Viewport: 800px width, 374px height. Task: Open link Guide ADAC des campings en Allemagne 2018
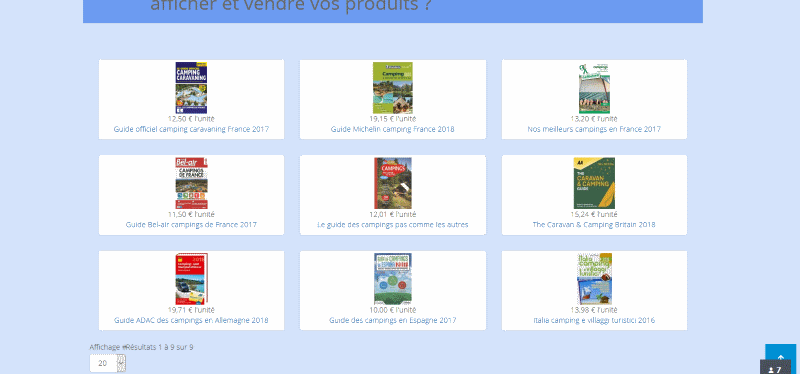pos(191,320)
